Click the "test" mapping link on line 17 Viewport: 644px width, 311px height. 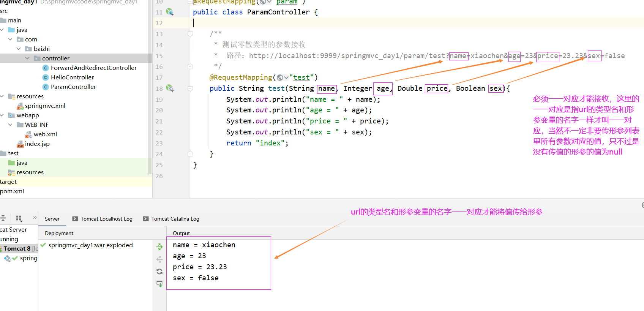click(x=301, y=77)
